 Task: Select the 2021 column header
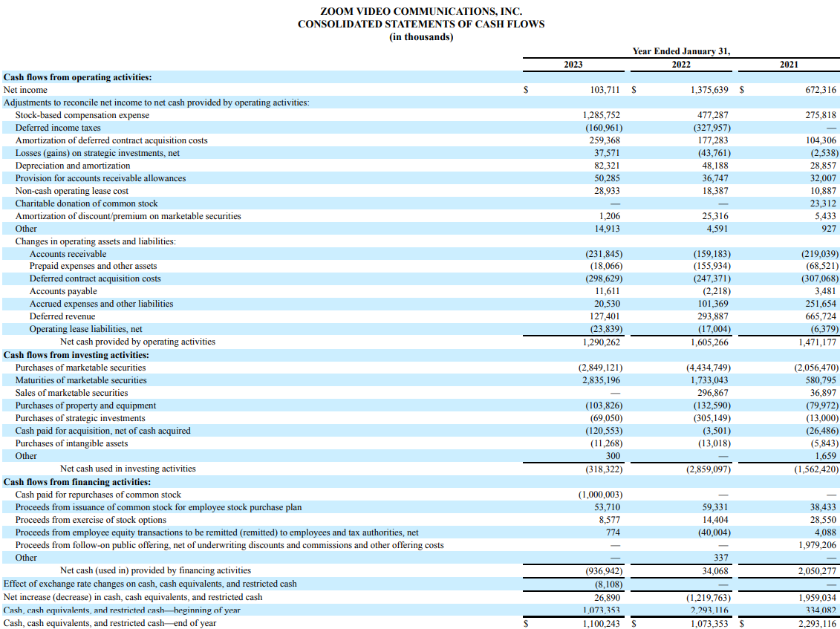(x=789, y=65)
